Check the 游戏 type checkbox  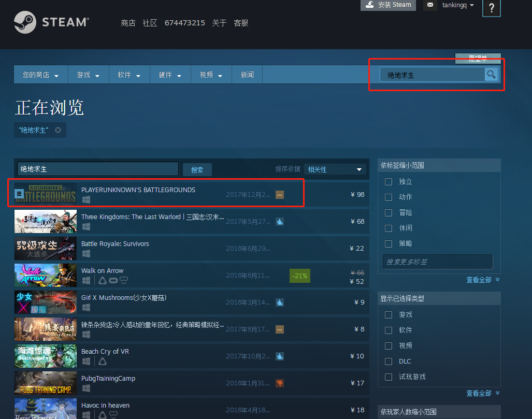tap(389, 315)
